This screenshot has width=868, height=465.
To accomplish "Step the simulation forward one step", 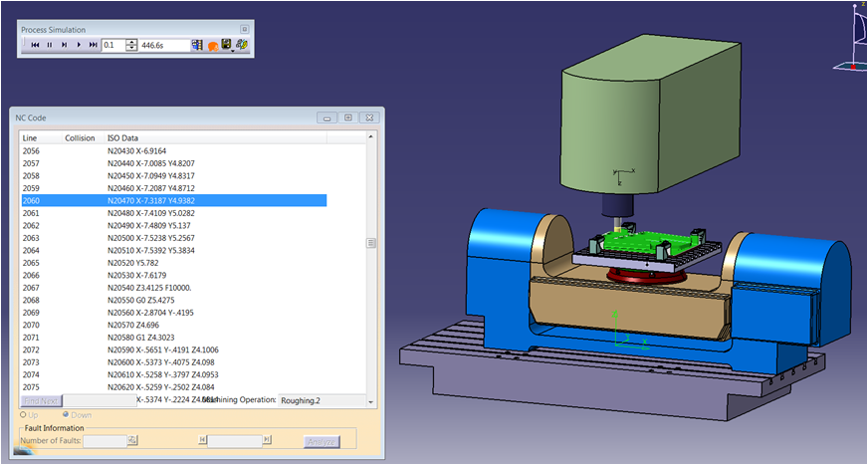I will [x=64, y=45].
